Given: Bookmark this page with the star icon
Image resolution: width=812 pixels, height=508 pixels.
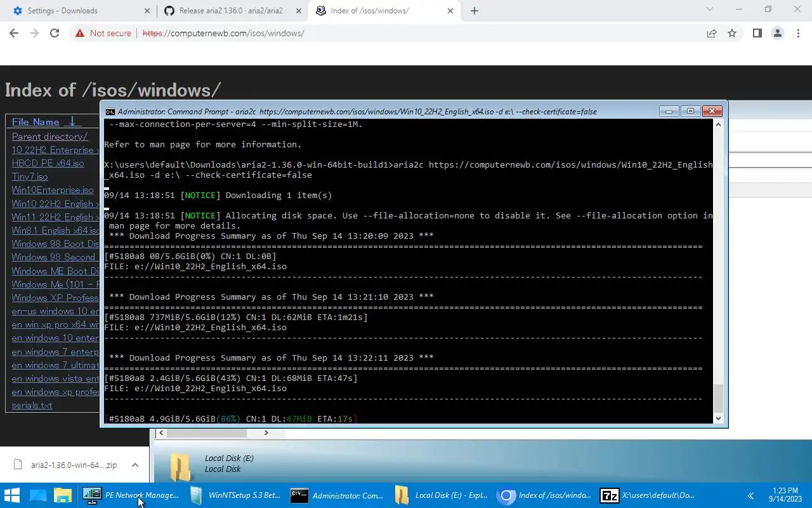Looking at the screenshot, I should (x=732, y=33).
